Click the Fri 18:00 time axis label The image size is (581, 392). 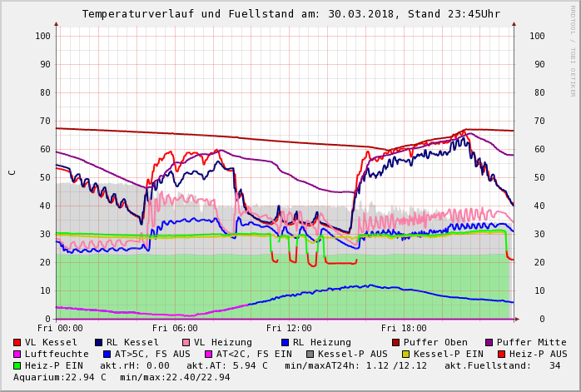[x=404, y=329]
